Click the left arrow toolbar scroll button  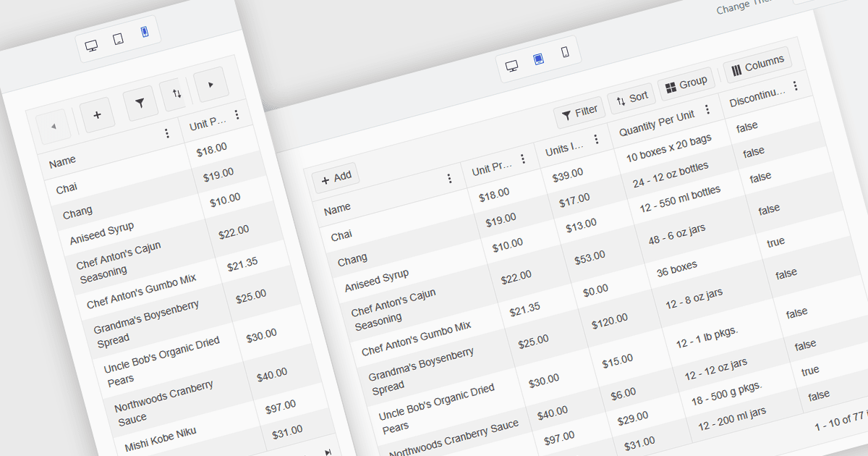pyautogui.click(x=55, y=127)
